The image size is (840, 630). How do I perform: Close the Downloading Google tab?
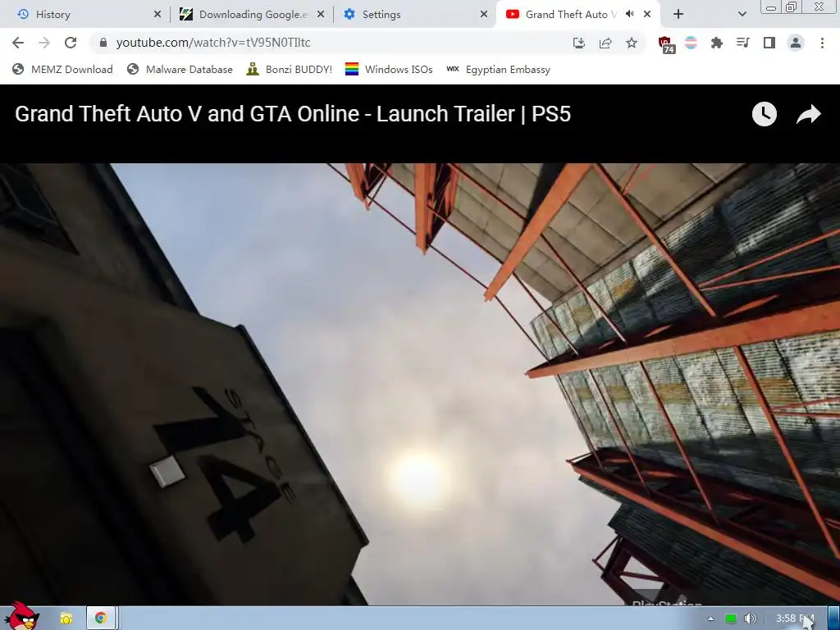(x=321, y=15)
